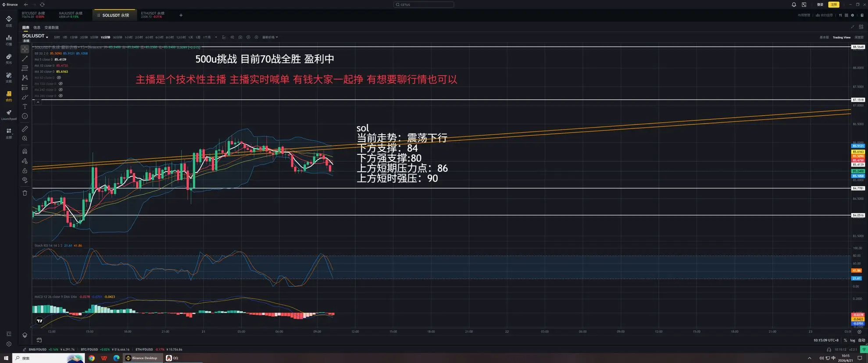The image size is (868, 363).
Task: Open the home (首页) sidebar icon
Action: coord(9,21)
